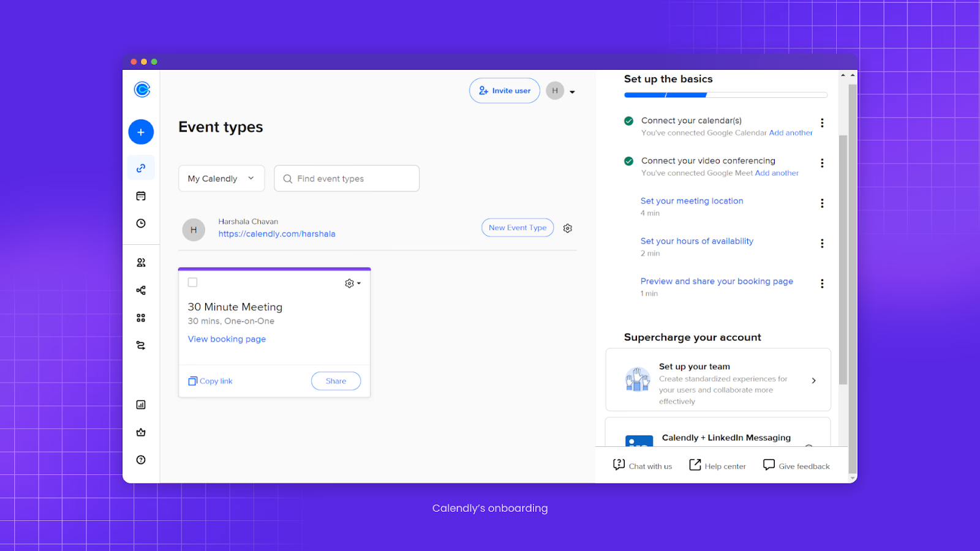Image resolution: width=980 pixels, height=551 pixels.
Task: Click the blue plus button to create new
Action: point(141,132)
